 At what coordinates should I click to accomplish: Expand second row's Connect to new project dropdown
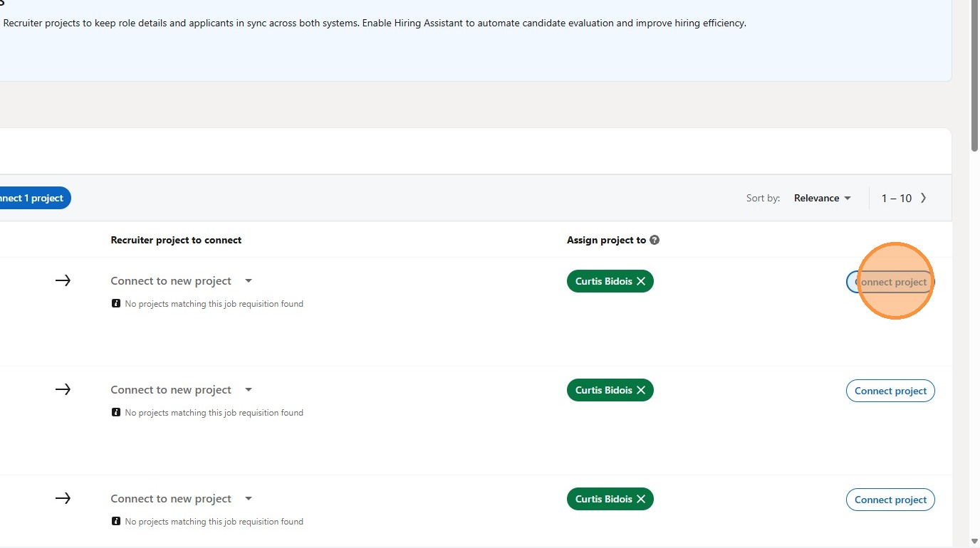(x=249, y=390)
